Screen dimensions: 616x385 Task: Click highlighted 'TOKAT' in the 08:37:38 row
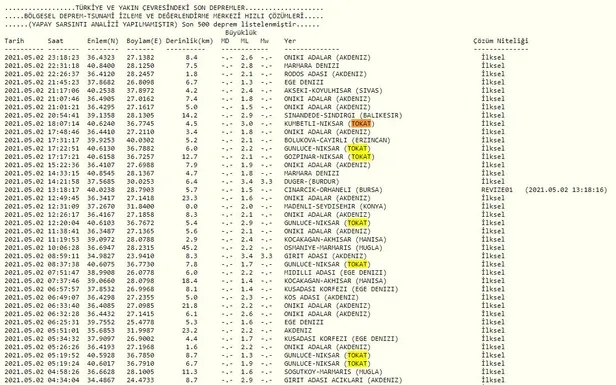click(357, 264)
